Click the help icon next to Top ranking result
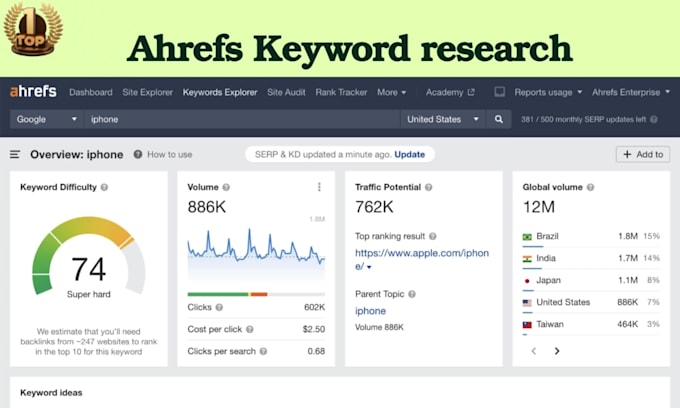Viewport: 680px width, 408px height. (x=432, y=236)
